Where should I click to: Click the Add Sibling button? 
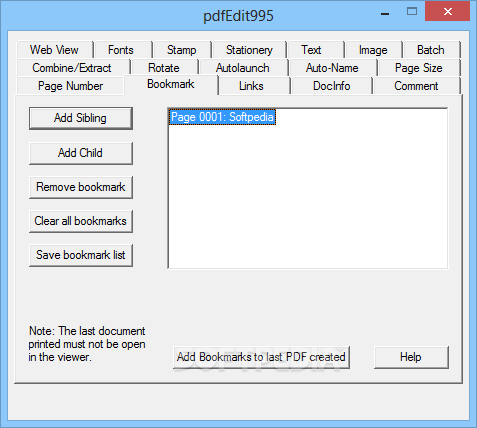[81, 118]
